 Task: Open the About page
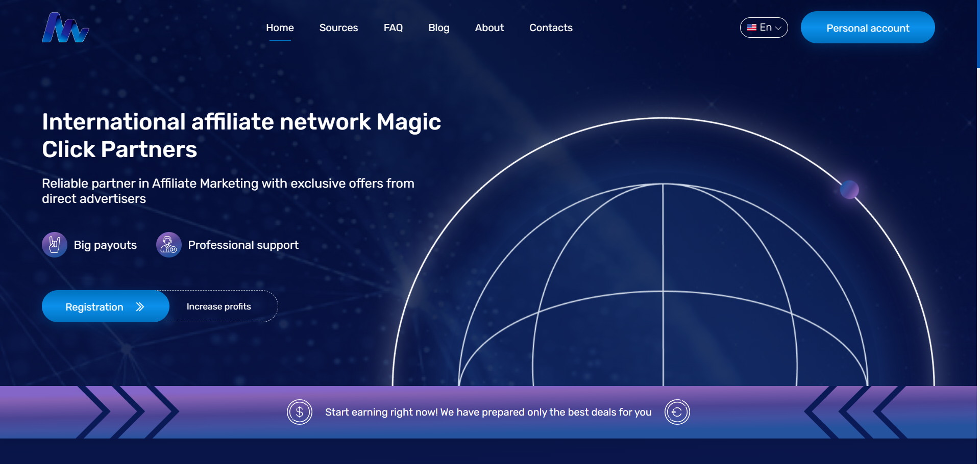coord(489,28)
